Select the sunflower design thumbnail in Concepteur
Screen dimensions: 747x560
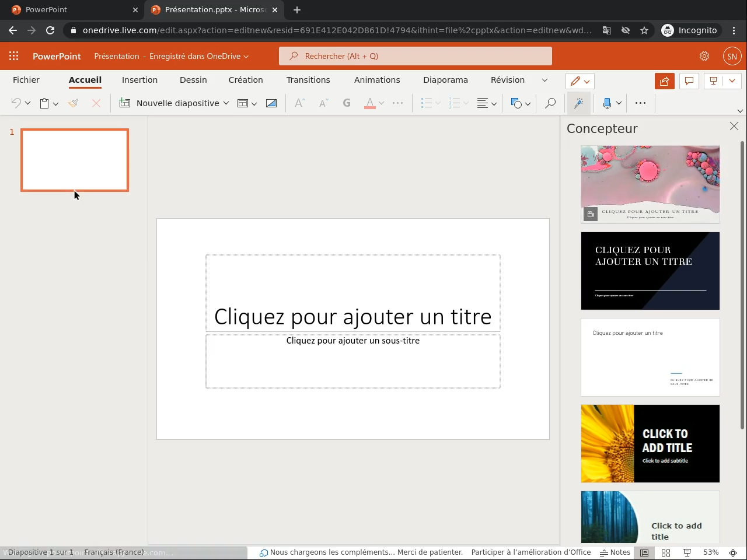[x=650, y=443]
